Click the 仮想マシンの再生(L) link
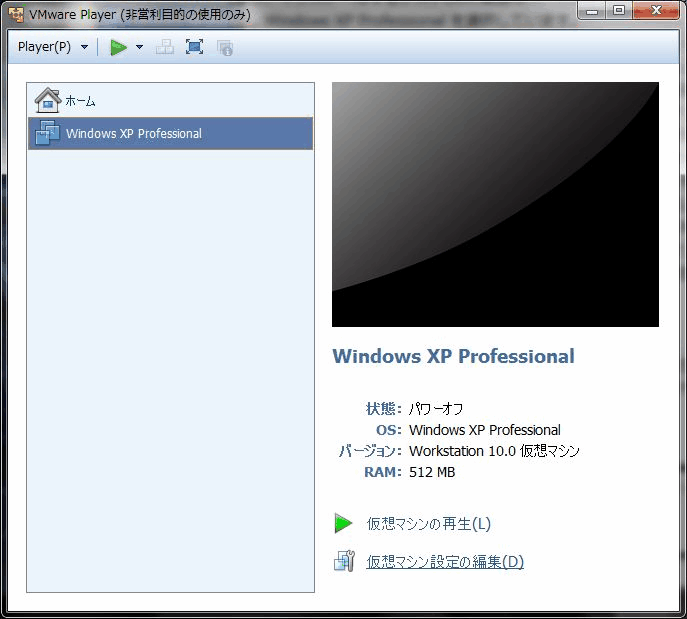This screenshot has height=619, width=687. point(428,523)
